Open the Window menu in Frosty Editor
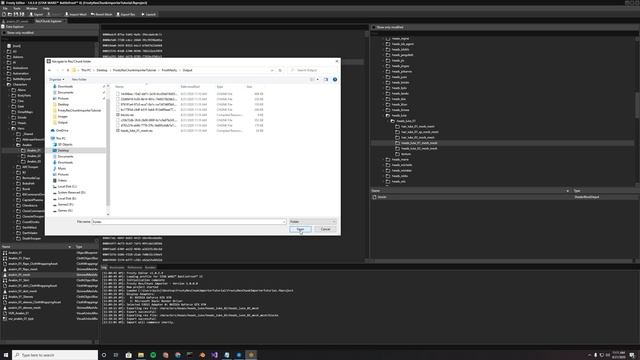This screenshot has width=640, height=360. coord(31,8)
